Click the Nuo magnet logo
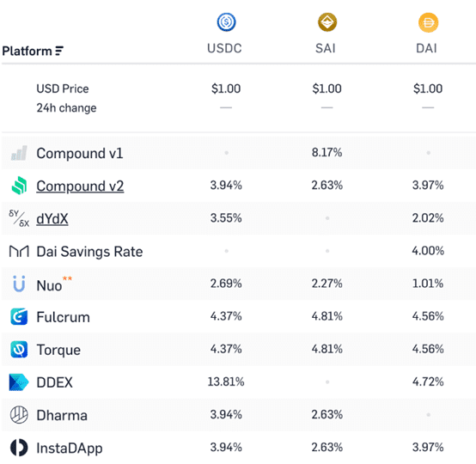Screen dimensions: 476x464 click(x=19, y=284)
